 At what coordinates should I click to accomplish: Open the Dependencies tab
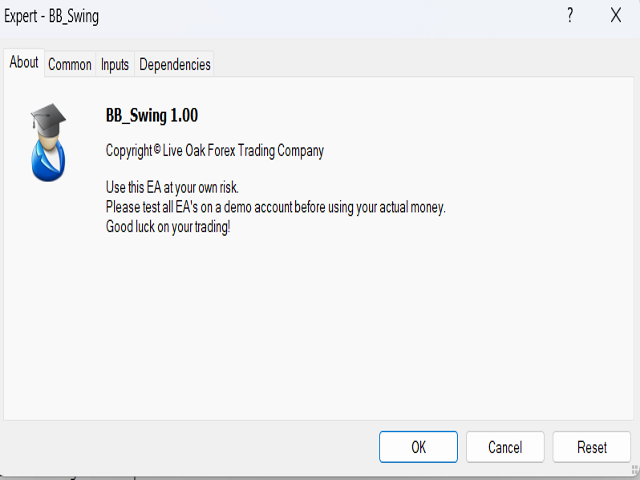pos(175,64)
